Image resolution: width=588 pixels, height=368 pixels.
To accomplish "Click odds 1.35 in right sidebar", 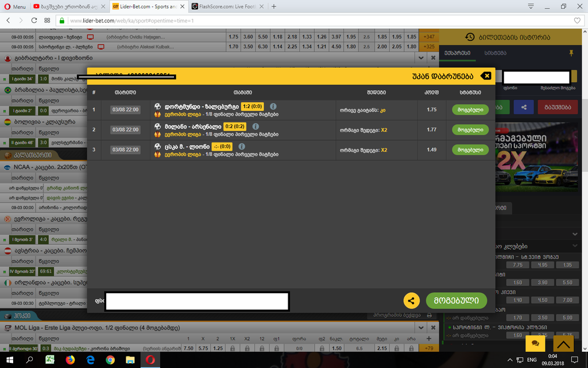I will (567, 264).
